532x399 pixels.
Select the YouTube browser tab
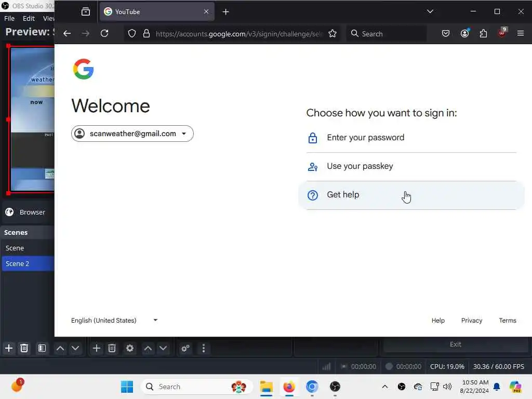(157, 12)
